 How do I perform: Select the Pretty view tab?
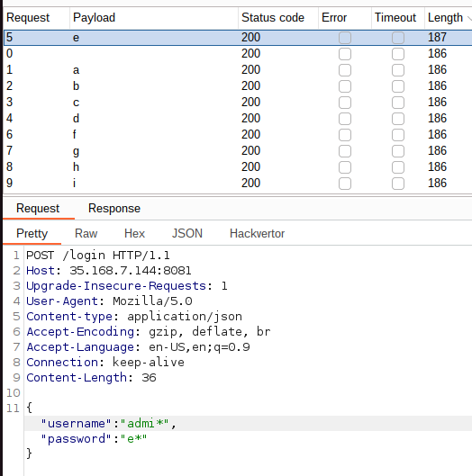tap(32, 234)
